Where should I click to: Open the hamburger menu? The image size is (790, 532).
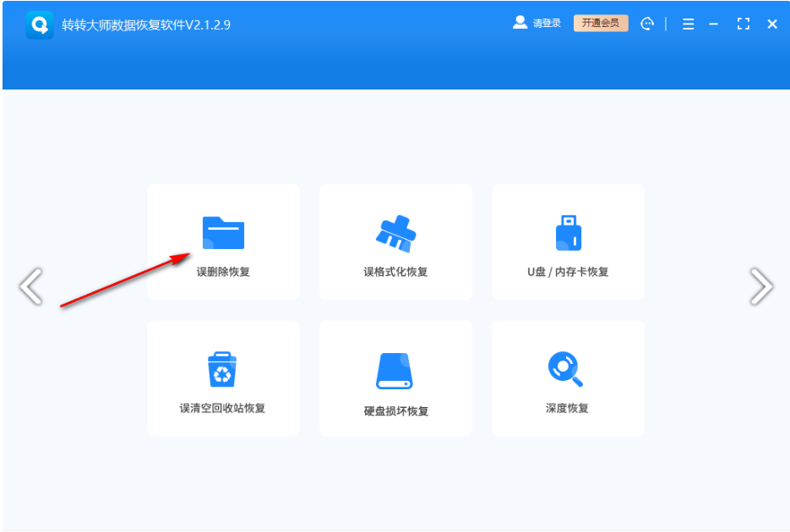[x=689, y=24]
